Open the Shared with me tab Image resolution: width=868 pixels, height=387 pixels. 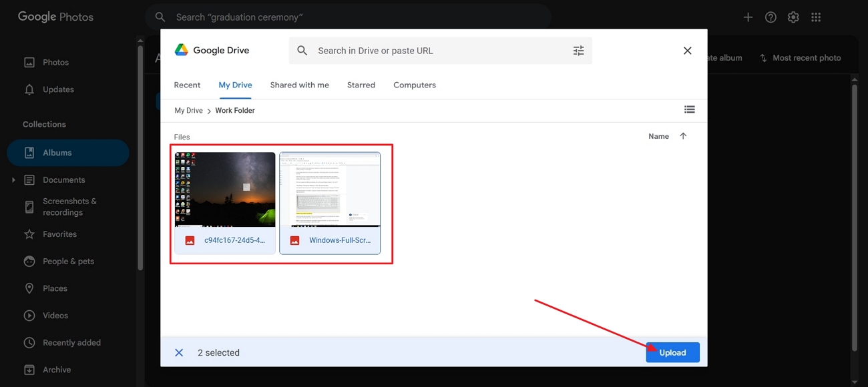(299, 85)
